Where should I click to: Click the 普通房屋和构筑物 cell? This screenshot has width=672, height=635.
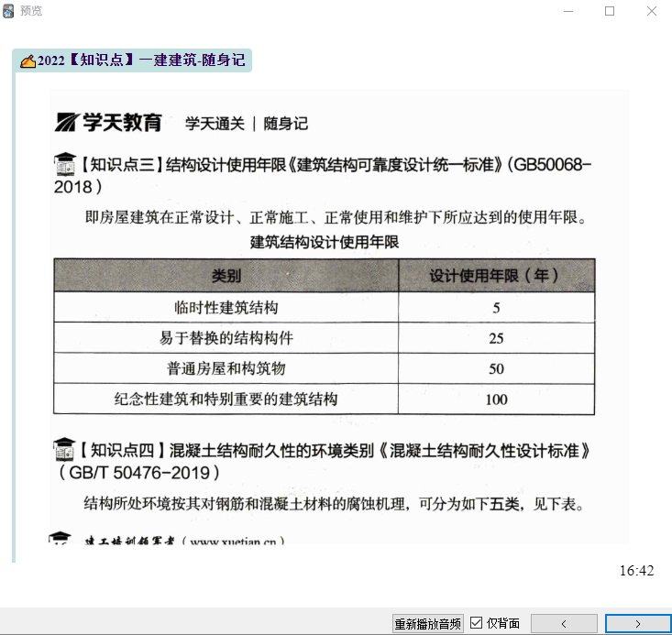pos(226,368)
